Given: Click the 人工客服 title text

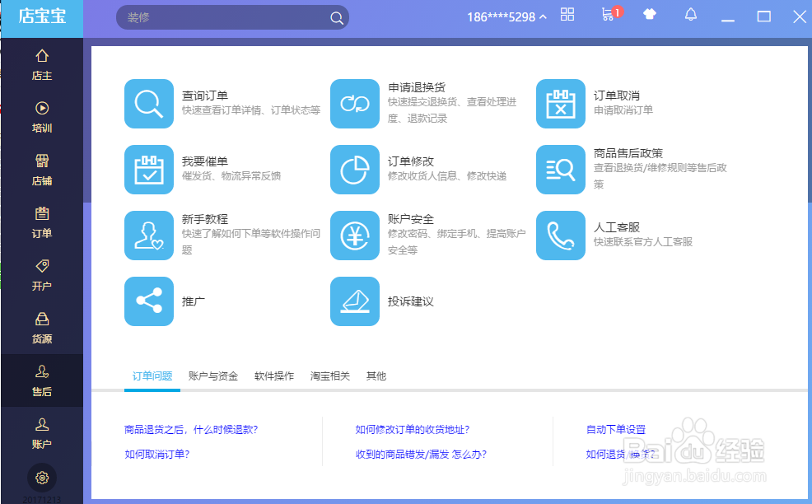Looking at the screenshot, I should tap(616, 227).
